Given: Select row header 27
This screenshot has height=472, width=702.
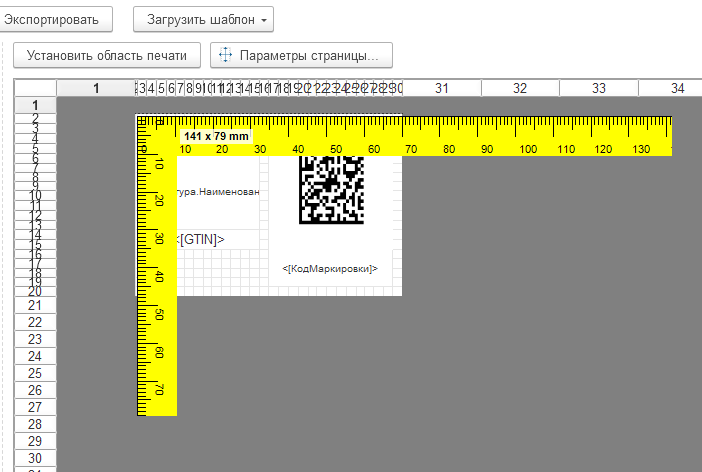Looking at the screenshot, I should point(35,408).
